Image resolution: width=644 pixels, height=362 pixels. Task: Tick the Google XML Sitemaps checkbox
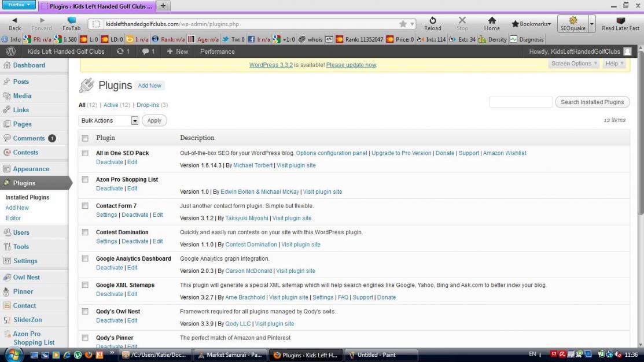tap(85, 285)
